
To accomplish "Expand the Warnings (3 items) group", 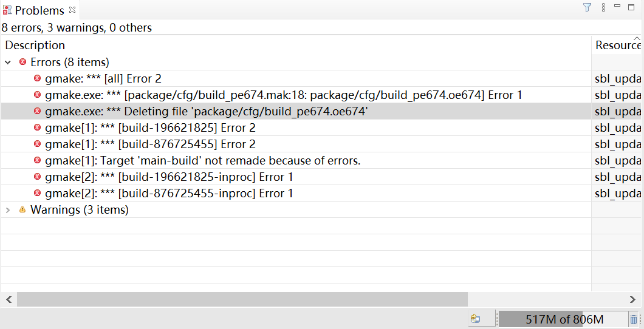I will coord(8,210).
